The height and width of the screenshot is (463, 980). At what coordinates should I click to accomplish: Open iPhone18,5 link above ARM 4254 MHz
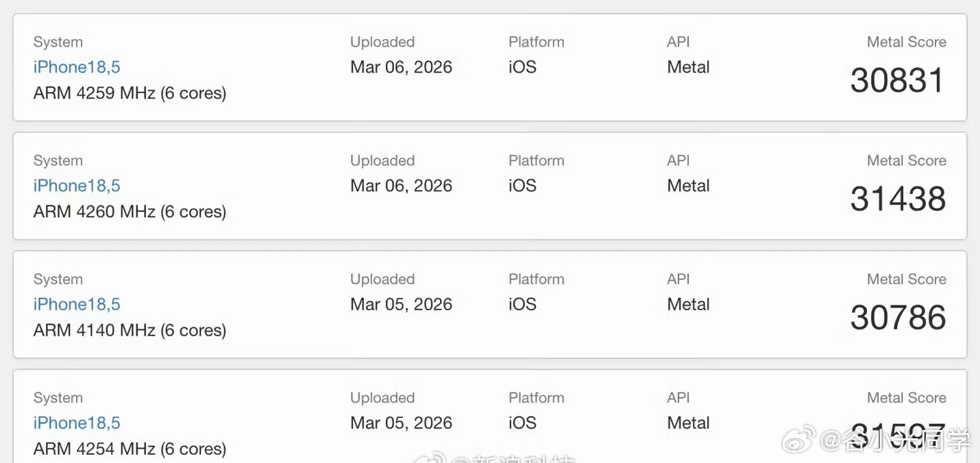[77, 423]
